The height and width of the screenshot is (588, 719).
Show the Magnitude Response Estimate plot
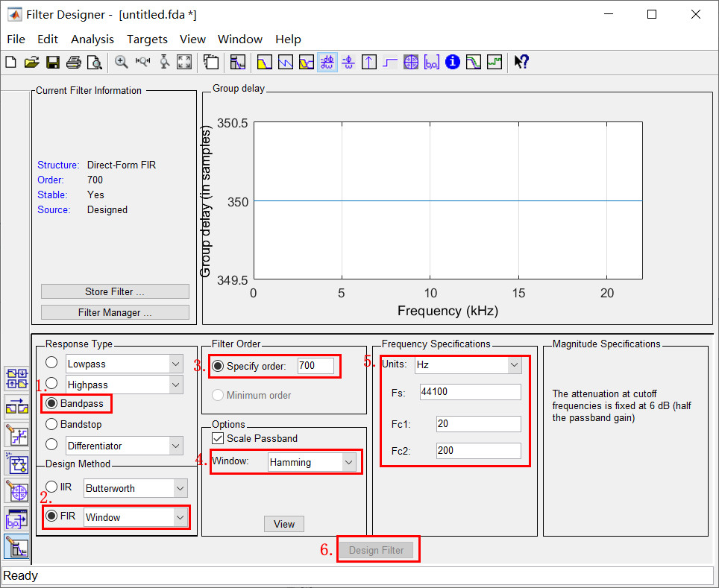click(473, 62)
